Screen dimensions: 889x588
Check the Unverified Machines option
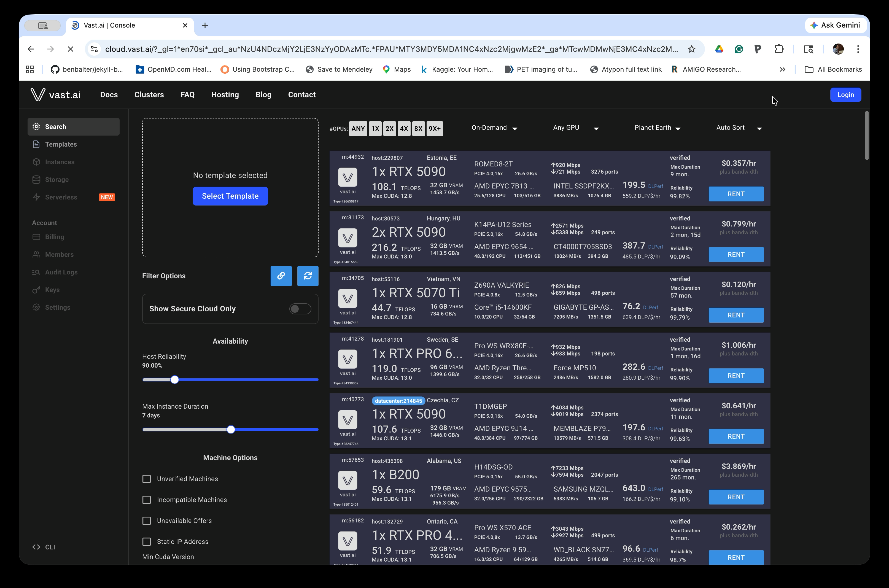point(147,479)
